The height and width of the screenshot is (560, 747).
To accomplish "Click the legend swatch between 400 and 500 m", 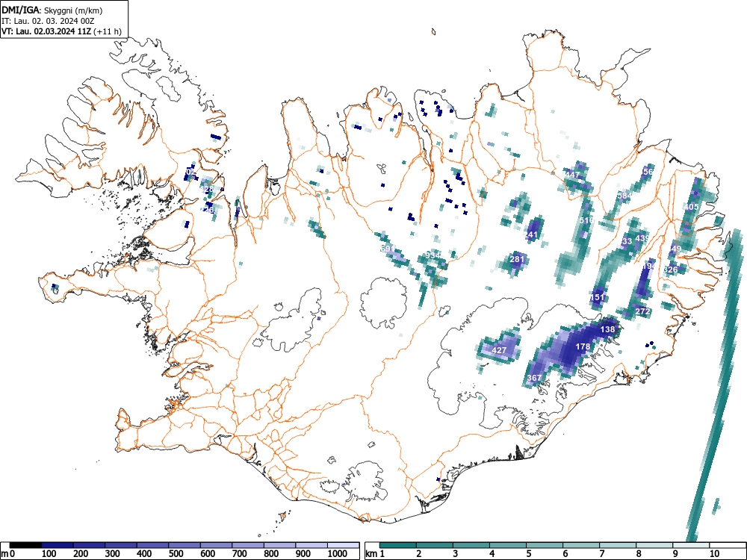I will click(x=153, y=544).
